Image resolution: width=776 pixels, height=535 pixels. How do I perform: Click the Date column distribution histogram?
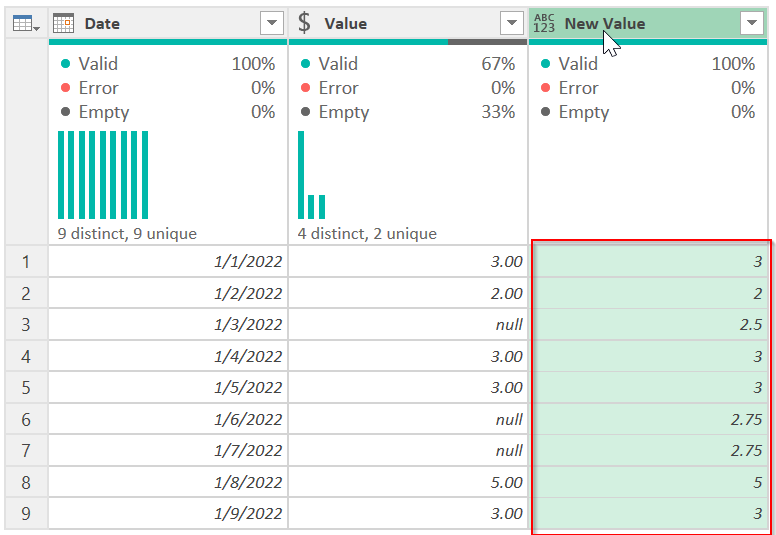(x=103, y=175)
